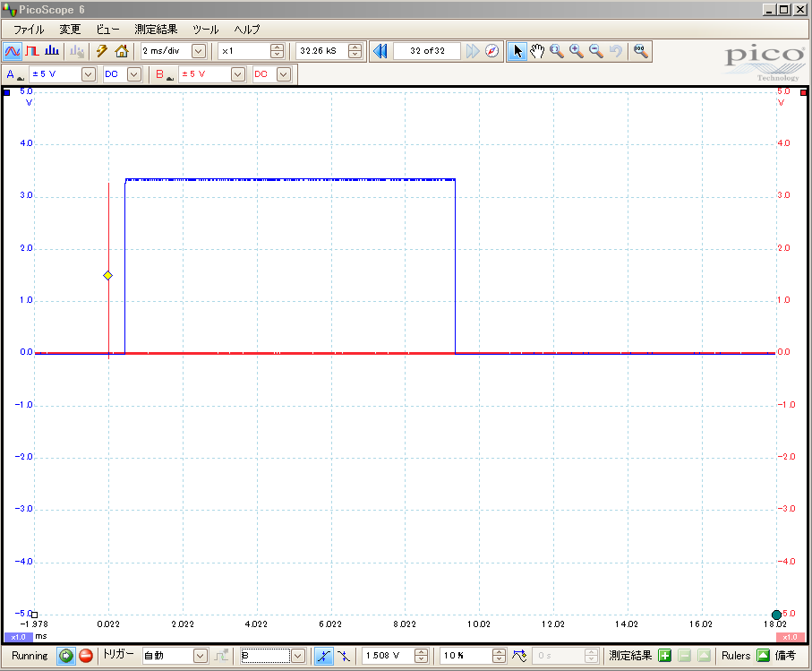Click the red Channel B ruler handle
The height and width of the screenshot is (671, 812).
point(803,93)
